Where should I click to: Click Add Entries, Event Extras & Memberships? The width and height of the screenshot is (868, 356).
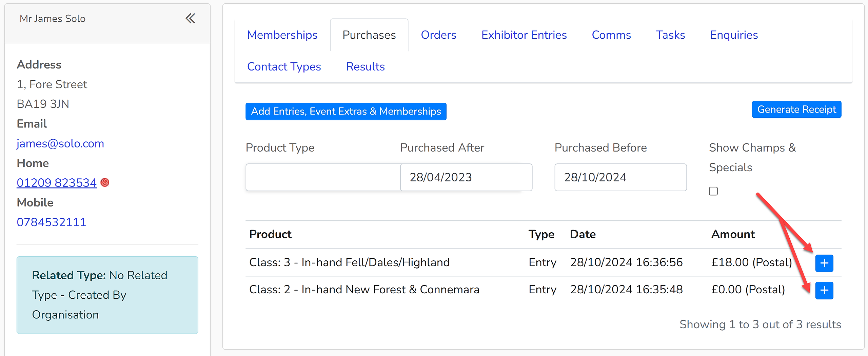pos(346,112)
